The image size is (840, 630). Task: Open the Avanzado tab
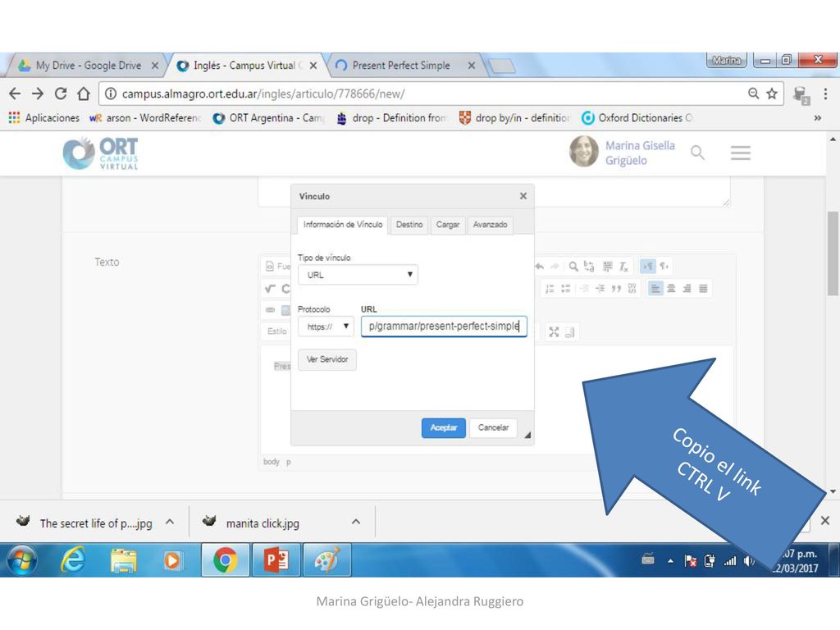(490, 225)
